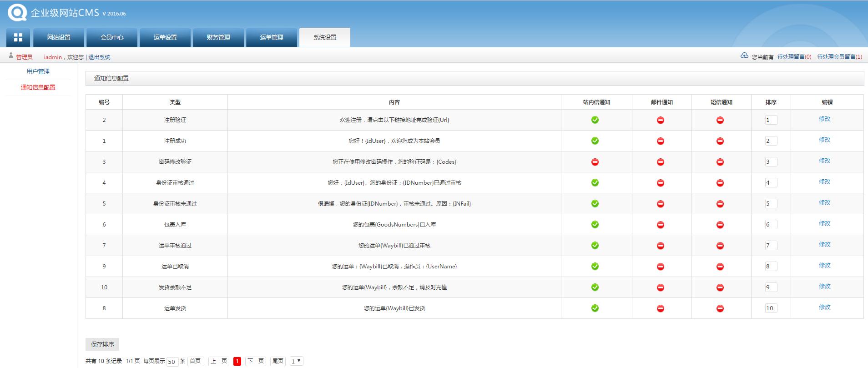
Task: Click the per-page records count field
Action: [x=172, y=362]
